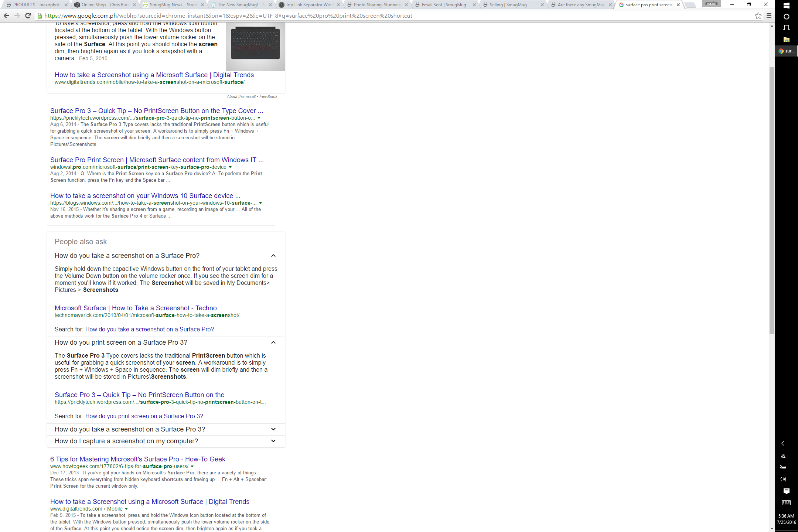Search for 'How do you take a screenshot on a Surface Pro?'

(150, 330)
